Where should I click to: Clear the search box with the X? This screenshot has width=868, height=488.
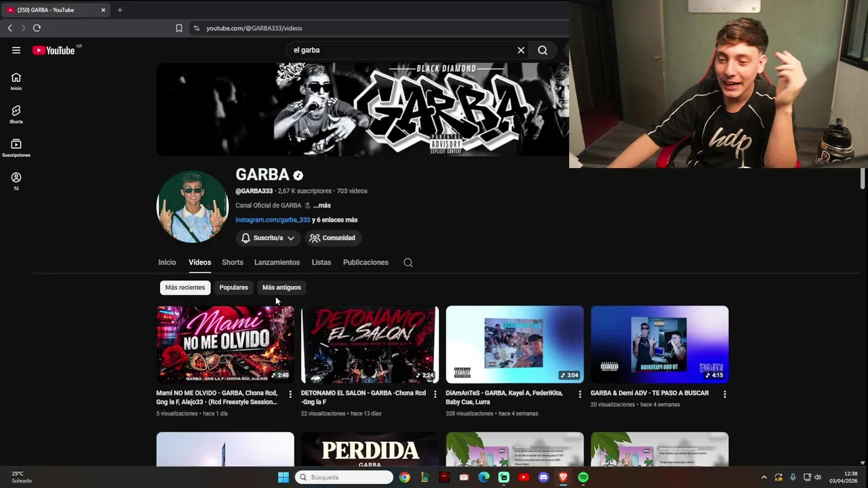click(521, 50)
